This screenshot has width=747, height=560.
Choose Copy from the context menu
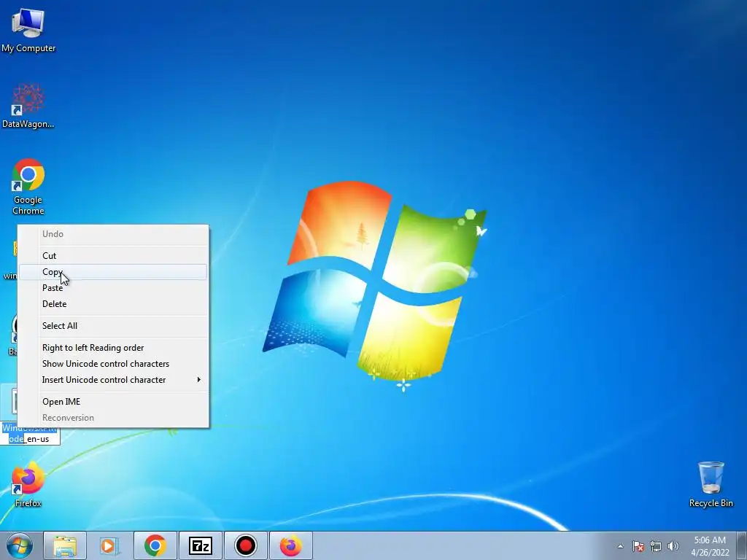tap(113, 272)
